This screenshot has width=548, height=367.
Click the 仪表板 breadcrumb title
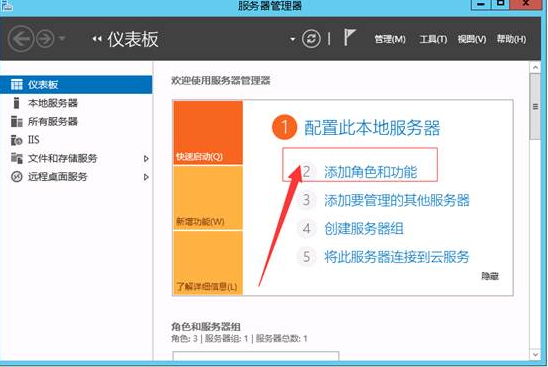click(x=133, y=39)
